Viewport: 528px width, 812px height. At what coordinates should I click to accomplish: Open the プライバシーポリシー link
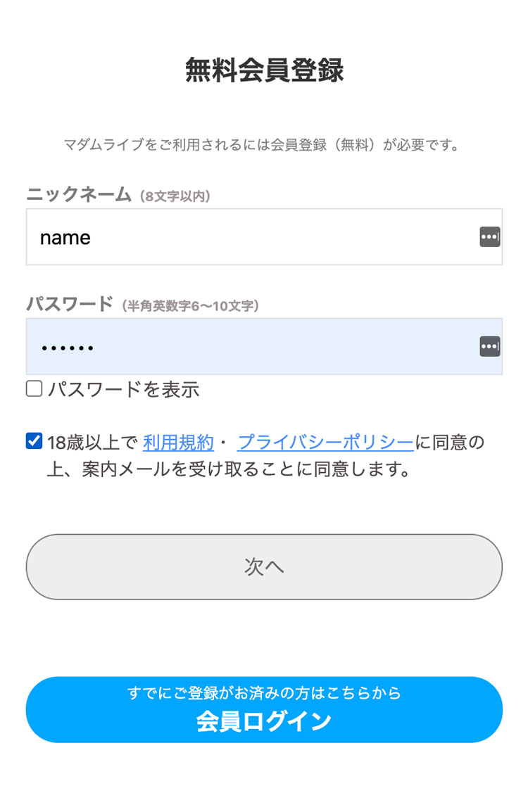(325, 443)
